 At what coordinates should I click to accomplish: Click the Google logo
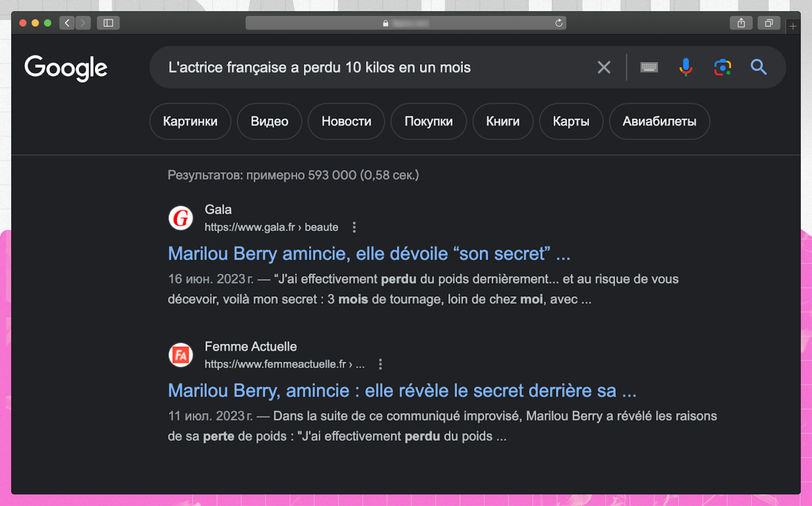coord(66,68)
